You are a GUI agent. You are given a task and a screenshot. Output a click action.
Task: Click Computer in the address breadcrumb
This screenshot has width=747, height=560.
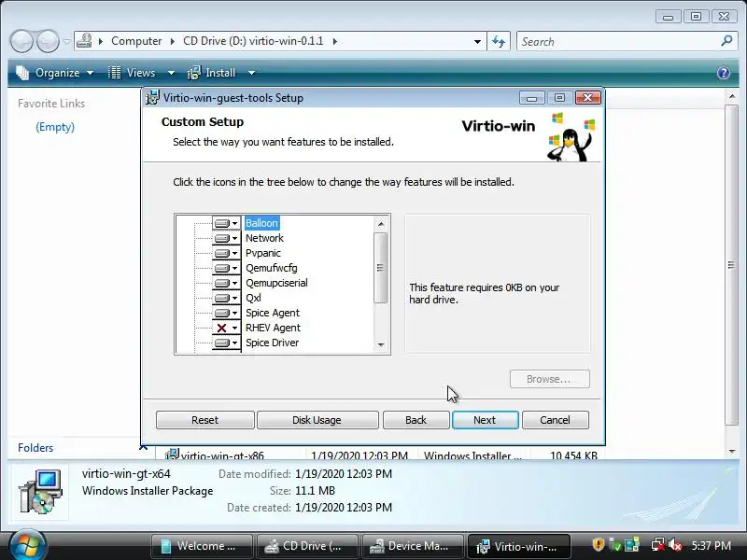pos(136,41)
